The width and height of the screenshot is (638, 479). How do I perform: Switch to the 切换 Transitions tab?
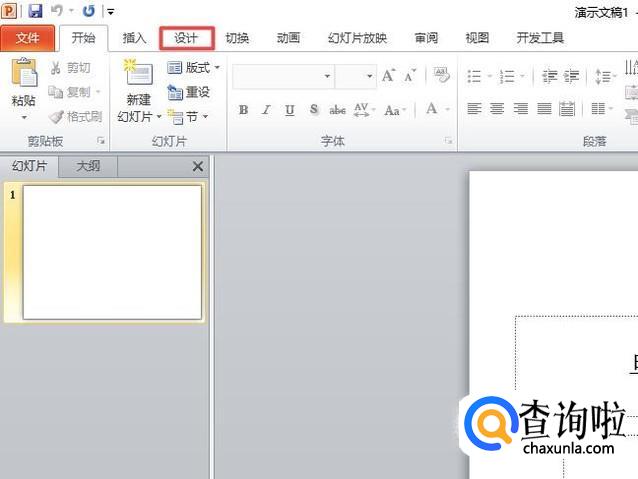pyautogui.click(x=237, y=38)
